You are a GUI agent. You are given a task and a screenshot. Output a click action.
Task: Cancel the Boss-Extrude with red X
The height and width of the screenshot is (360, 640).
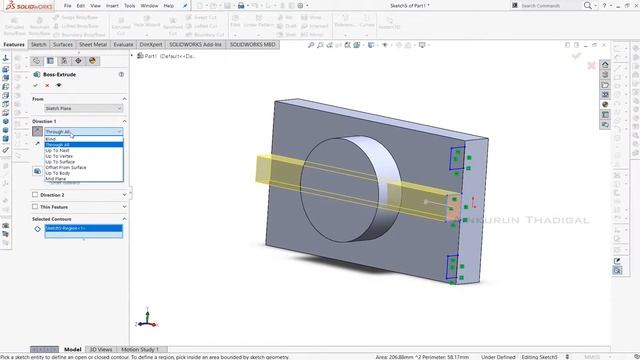[47, 85]
